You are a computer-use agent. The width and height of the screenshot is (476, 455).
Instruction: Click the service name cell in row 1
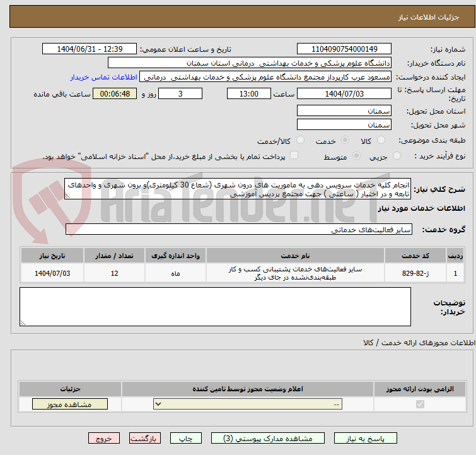(295, 273)
